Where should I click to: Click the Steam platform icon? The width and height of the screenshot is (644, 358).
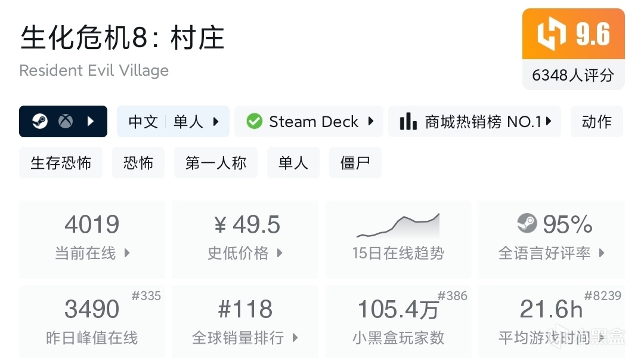pos(40,122)
